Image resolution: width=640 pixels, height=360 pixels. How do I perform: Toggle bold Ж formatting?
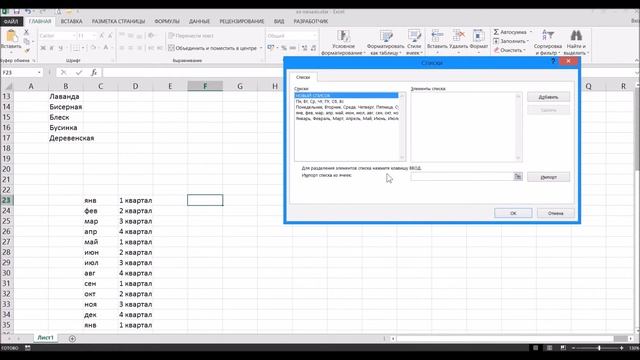point(43,48)
